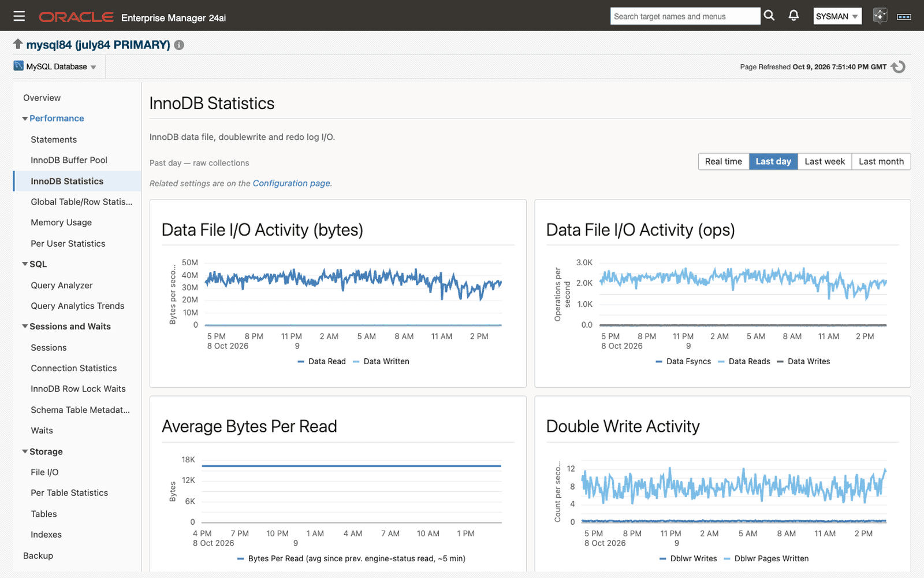The height and width of the screenshot is (578, 924).
Task: Show target info icon next to mysql84
Action: click(x=179, y=45)
